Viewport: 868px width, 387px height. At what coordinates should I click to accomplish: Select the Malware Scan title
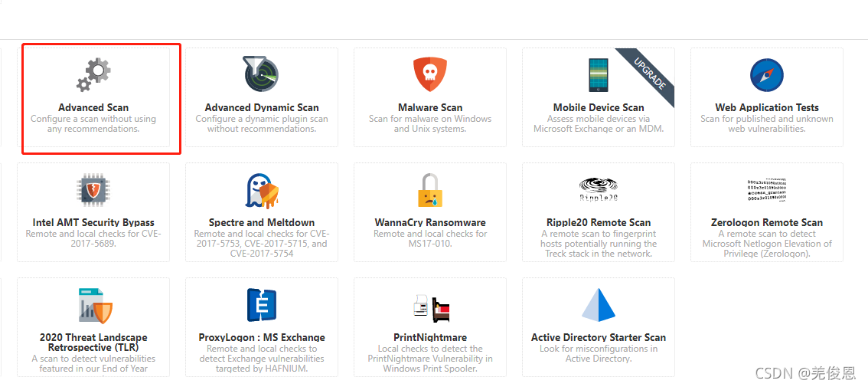pos(430,107)
